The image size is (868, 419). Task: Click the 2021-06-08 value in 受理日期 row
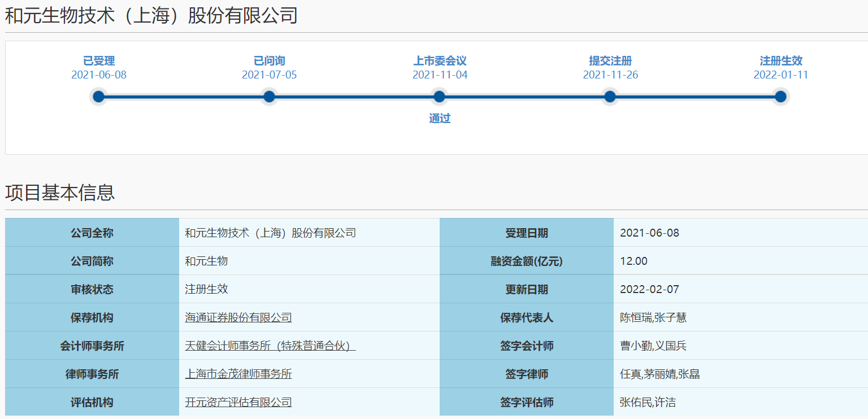point(649,233)
